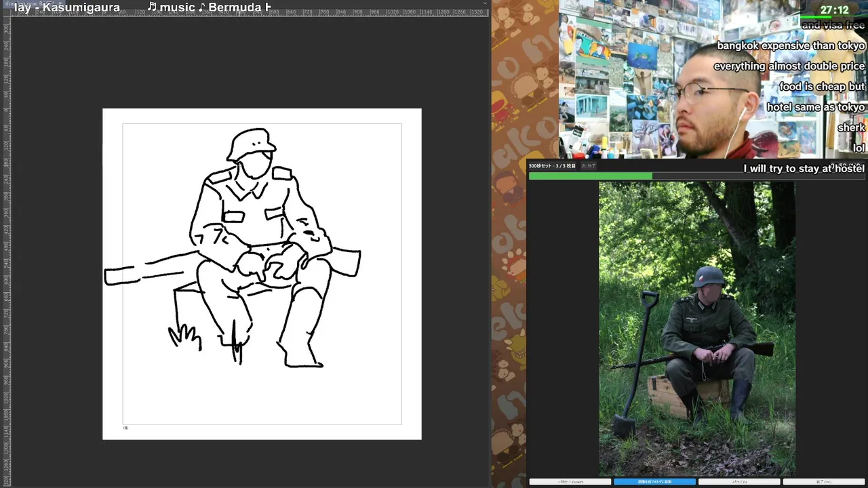Click the end (Esc) button at the bottom right
Screen dimensions: 868x488
(x=824, y=482)
